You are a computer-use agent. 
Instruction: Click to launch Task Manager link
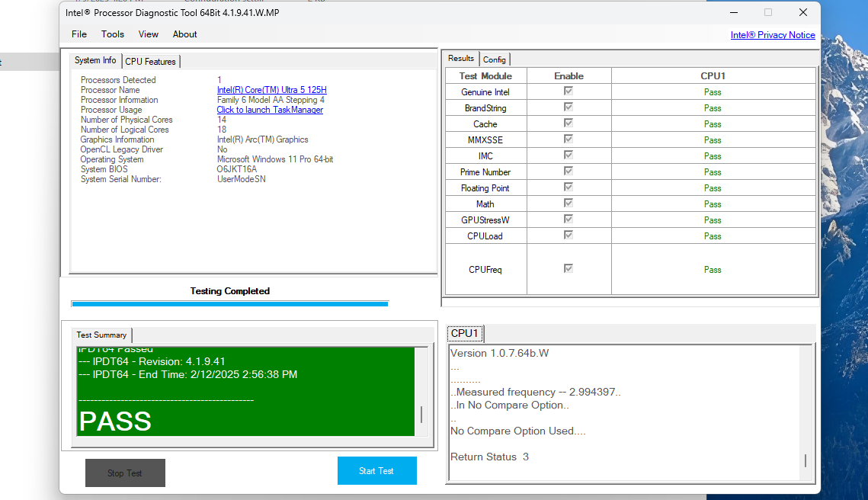coord(270,110)
